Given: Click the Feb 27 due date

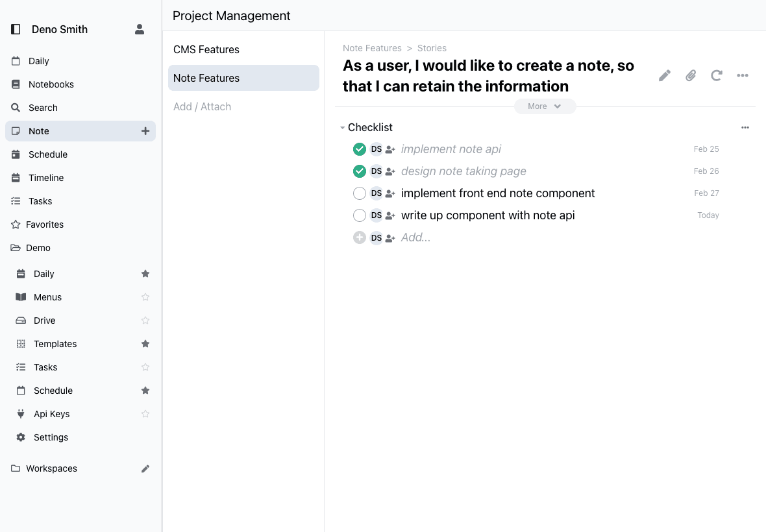Looking at the screenshot, I should pos(706,193).
